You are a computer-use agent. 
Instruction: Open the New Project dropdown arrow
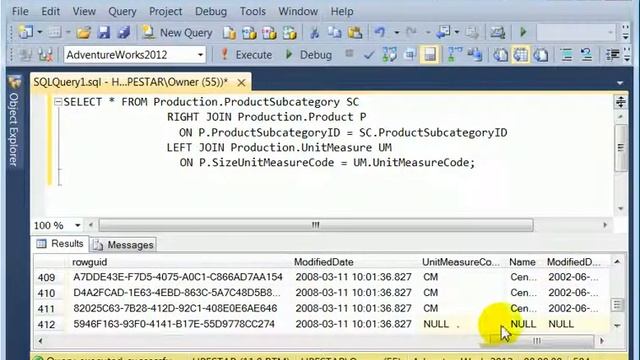pos(40,32)
